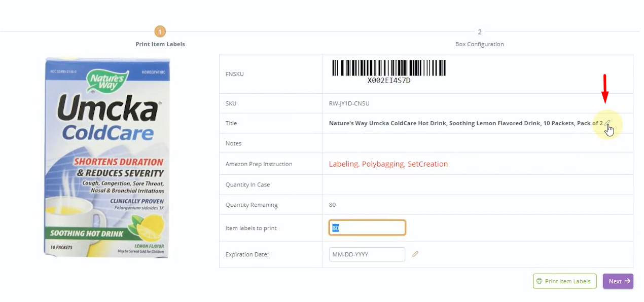Image resolution: width=644 pixels, height=302 pixels.
Task: Click the Amazon Prep Instruction row label
Action: pyautogui.click(x=259, y=164)
